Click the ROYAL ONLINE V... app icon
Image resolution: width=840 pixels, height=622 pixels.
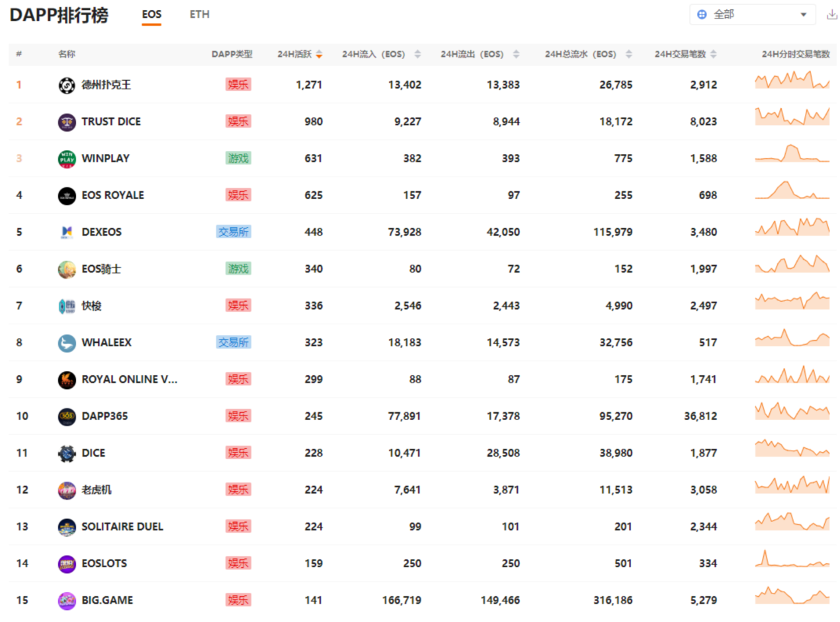[67, 380]
